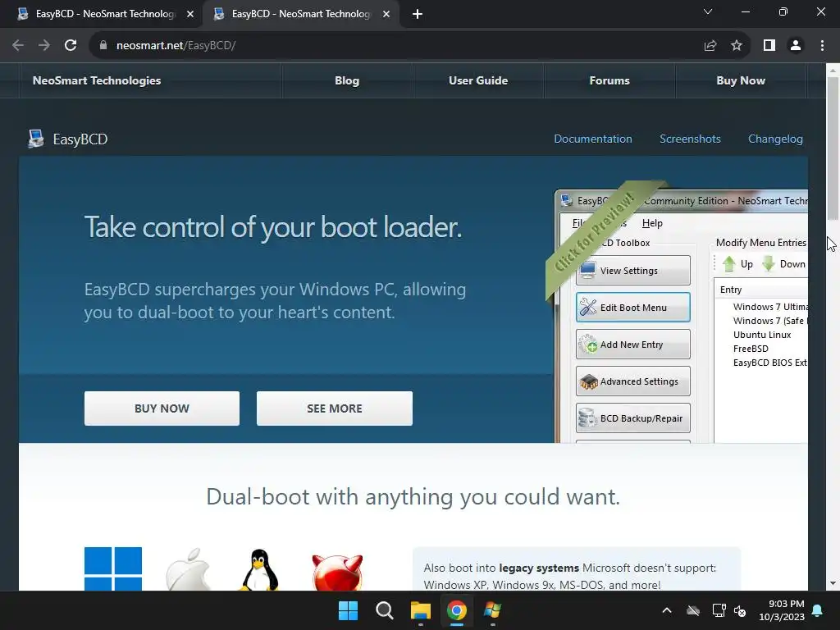Viewport: 840px width, 630px height.
Task: Open the Screenshots link
Action: pyautogui.click(x=690, y=139)
